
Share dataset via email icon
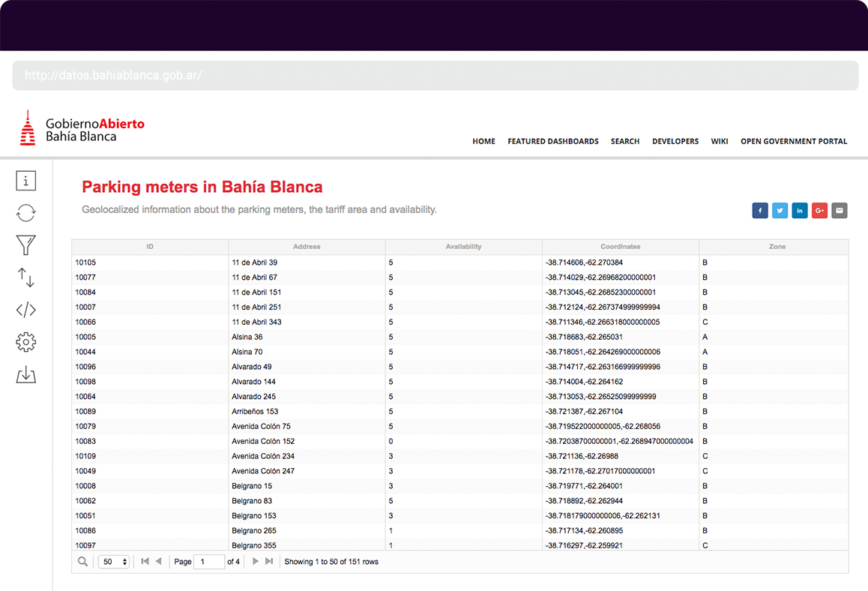coord(839,211)
